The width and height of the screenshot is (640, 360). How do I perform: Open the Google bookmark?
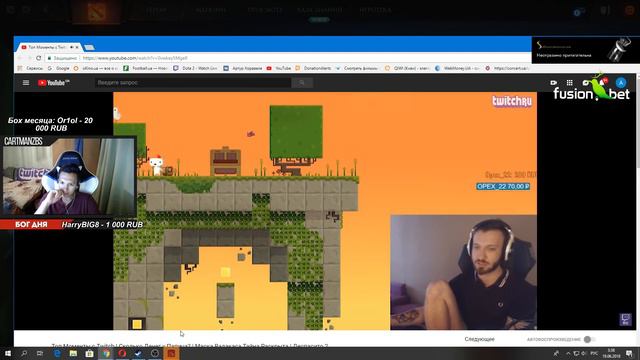point(59,68)
